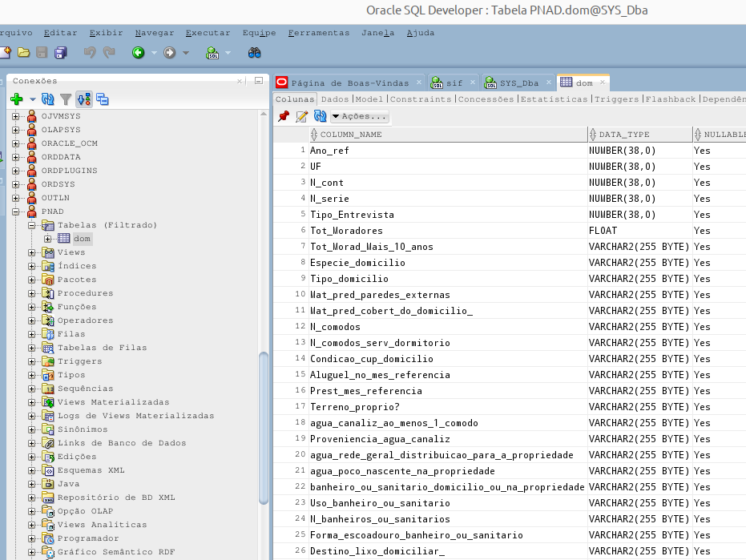Select the Destino_lixo_domiciliar_ column row
Image resolution: width=746 pixels, height=560 pixels.
point(510,551)
